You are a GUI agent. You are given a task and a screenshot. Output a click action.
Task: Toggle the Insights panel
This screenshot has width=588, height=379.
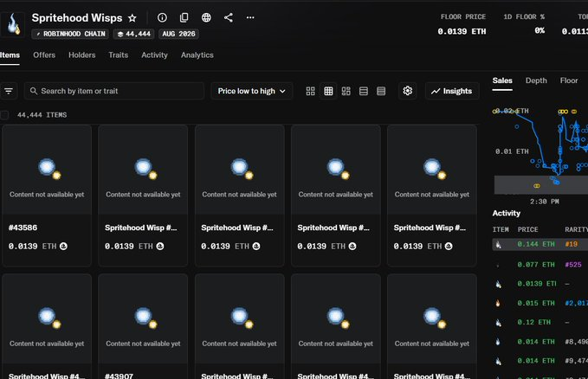pyautogui.click(x=452, y=91)
